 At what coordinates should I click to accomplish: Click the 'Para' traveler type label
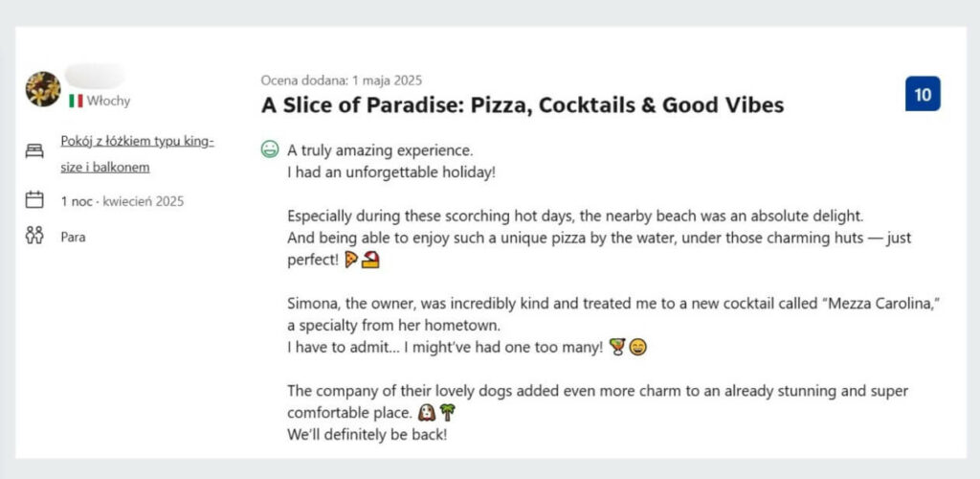click(73, 237)
